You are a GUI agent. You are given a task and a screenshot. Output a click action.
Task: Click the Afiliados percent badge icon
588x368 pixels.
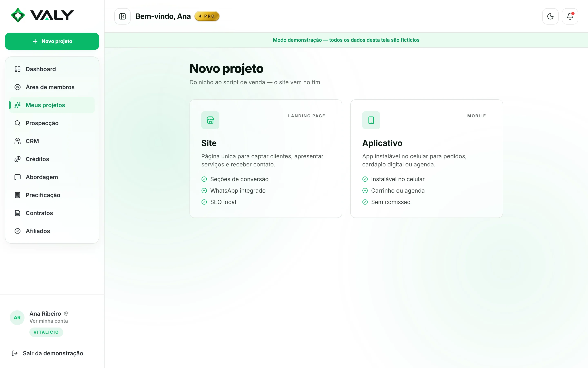[18, 231]
